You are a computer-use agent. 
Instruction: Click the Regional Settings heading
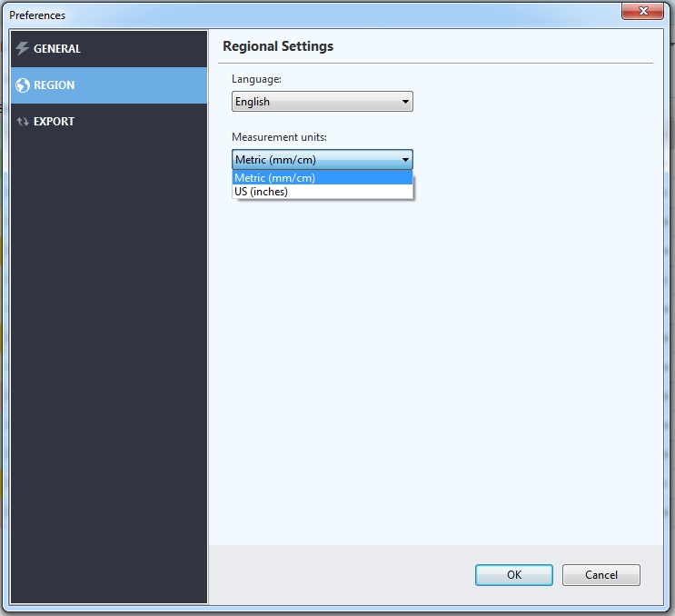[x=278, y=46]
